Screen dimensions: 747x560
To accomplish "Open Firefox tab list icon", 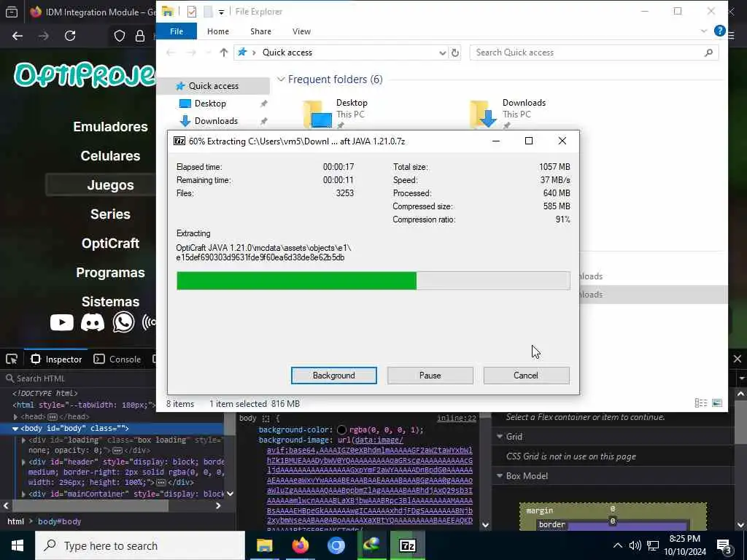I will (12, 12).
